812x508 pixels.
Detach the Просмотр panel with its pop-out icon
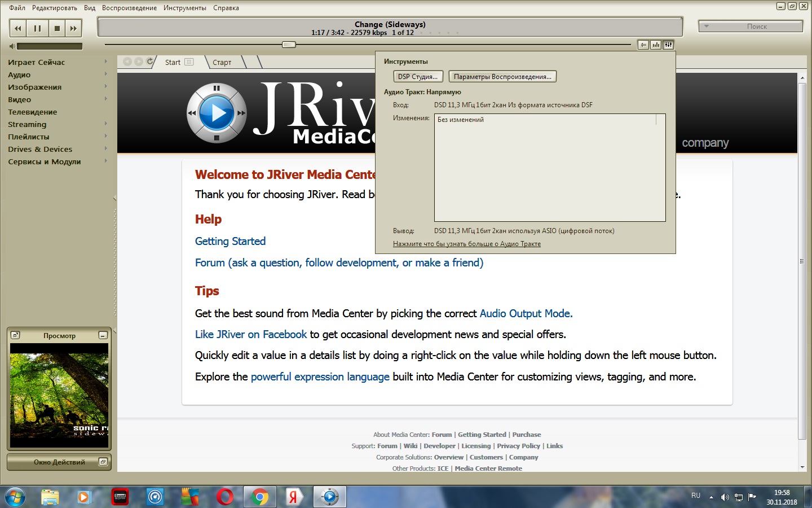pos(16,335)
